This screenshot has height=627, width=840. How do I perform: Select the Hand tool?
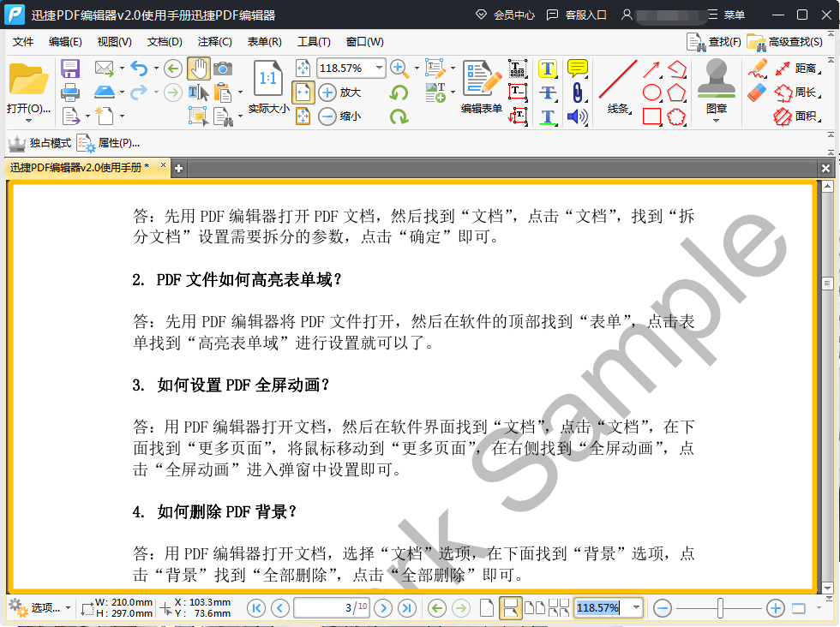pos(198,69)
